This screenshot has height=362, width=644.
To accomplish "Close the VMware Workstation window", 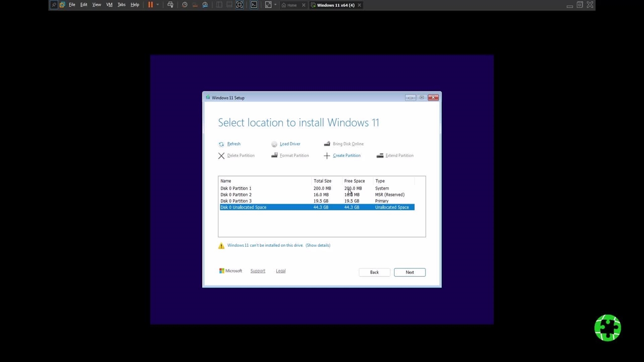I will tap(590, 5).
